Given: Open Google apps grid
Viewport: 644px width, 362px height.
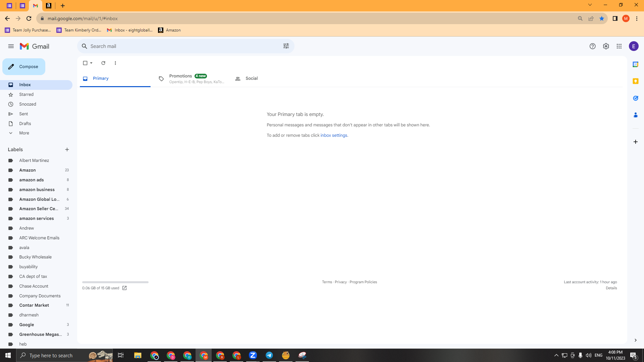Looking at the screenshot, I should coord(619,46).
